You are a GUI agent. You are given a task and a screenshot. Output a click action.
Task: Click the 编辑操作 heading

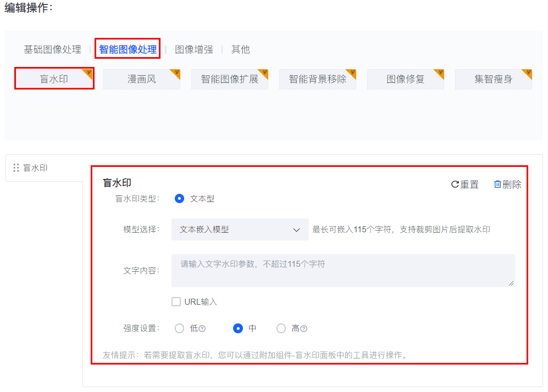click(29, 7)
